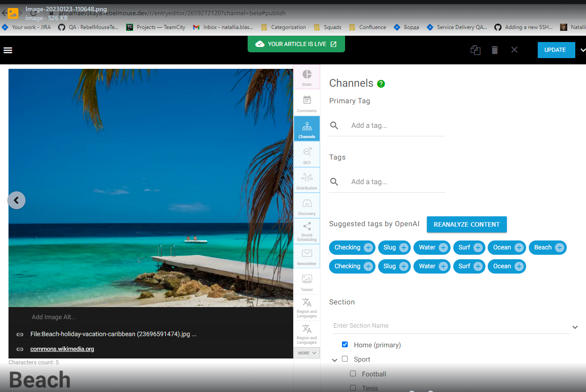Enable the Football section checkbox
The height and width of the screenshot is (392, 586).
click(x=353, y=374)
